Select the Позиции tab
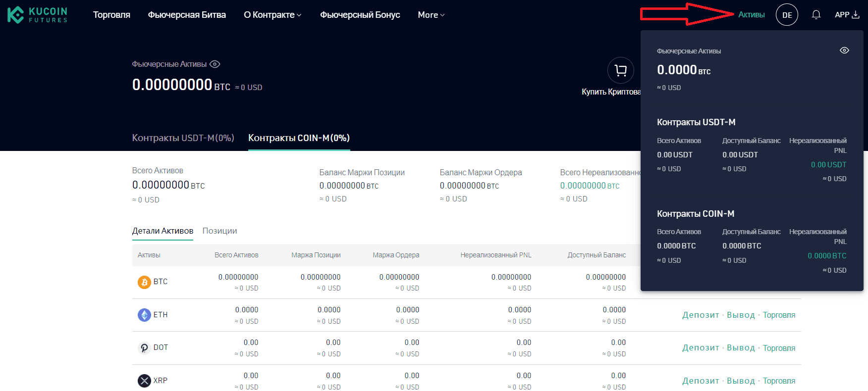Viewport: 868px width, 391px height. click(x=219, y=231)
